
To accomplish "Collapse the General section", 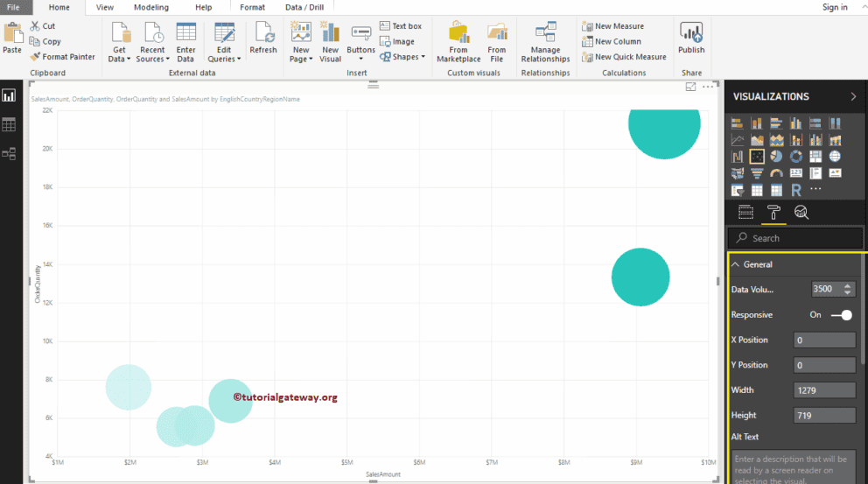I will [x=735, y=264].
